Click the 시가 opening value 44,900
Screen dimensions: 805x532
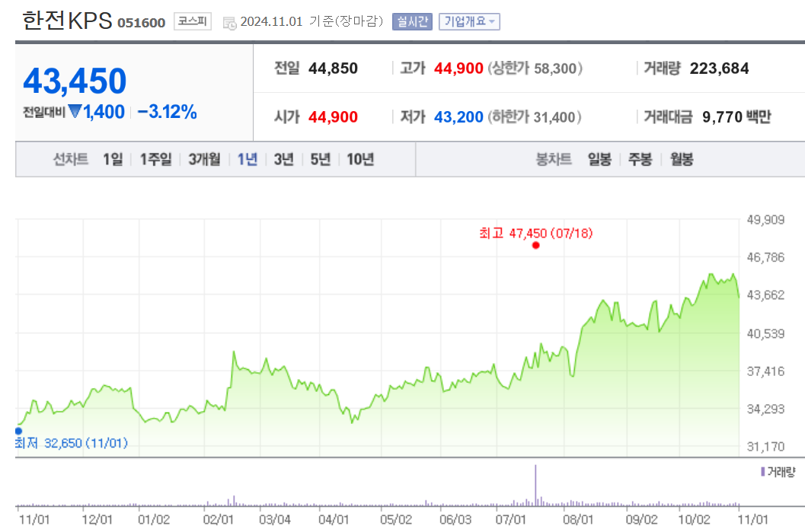tap(333, 117)
